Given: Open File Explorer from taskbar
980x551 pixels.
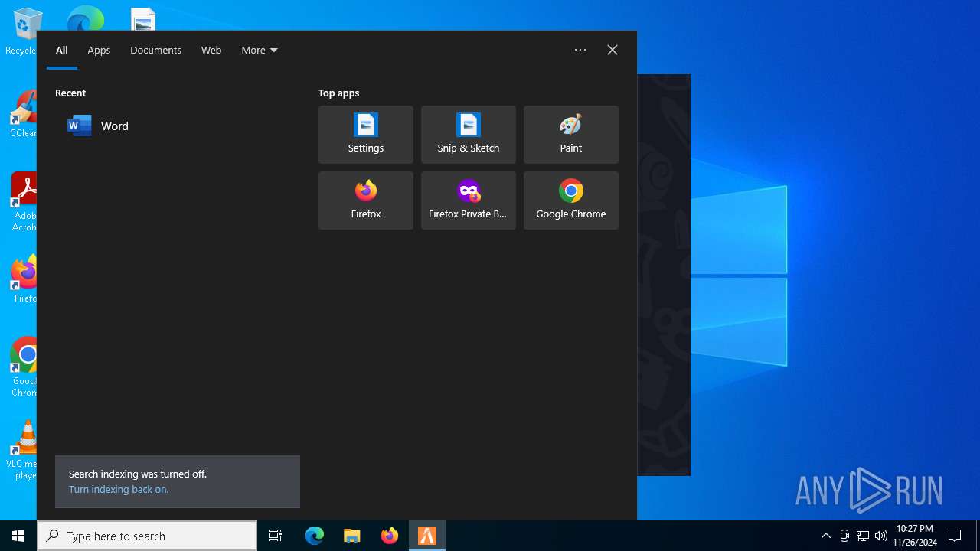Looking at the screenshot, I should tap(352, 536).
